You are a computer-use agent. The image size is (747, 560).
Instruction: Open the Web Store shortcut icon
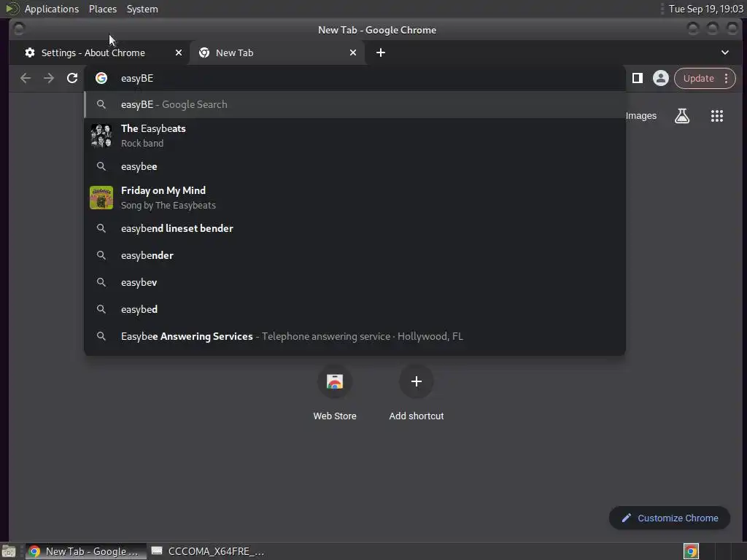tap(335, 381)
